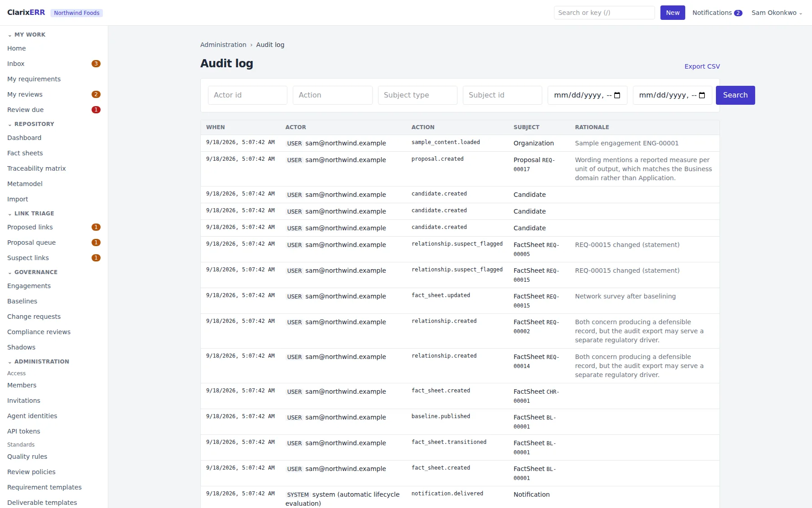
Task: Click Sample engagement ENG-00001 rationale
Action: point(627,143)
